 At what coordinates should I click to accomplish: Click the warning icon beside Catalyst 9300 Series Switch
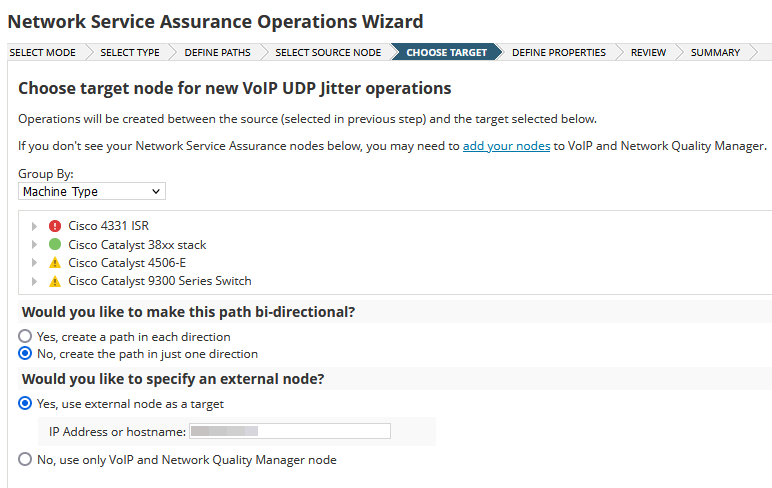click(55, 281)
